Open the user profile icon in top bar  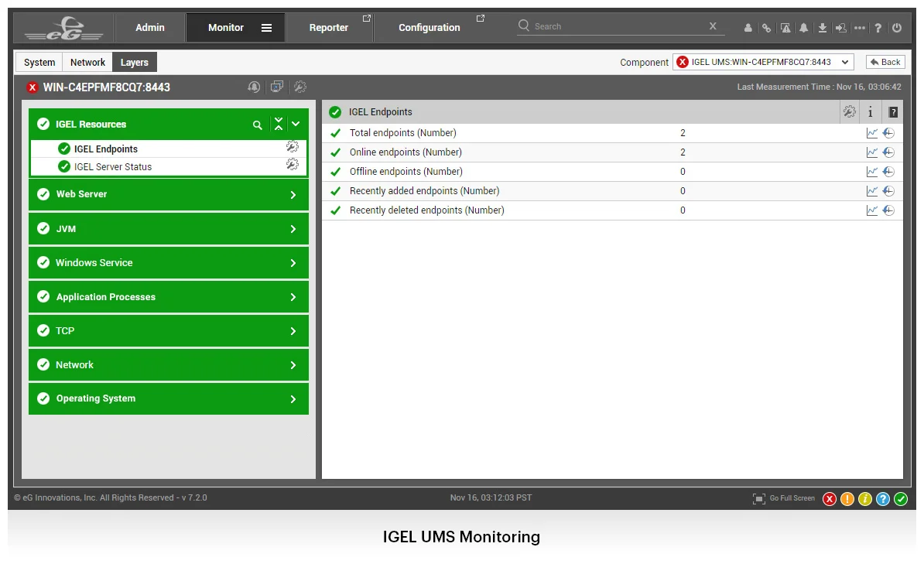[748, 28]
